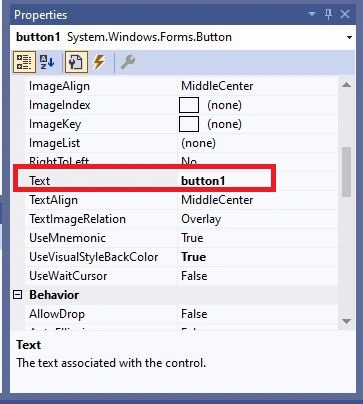Select UseVisualStyleBackColor True value
Image resolution: width=363 pixels, height=404 pixels.
click(194, 257)
